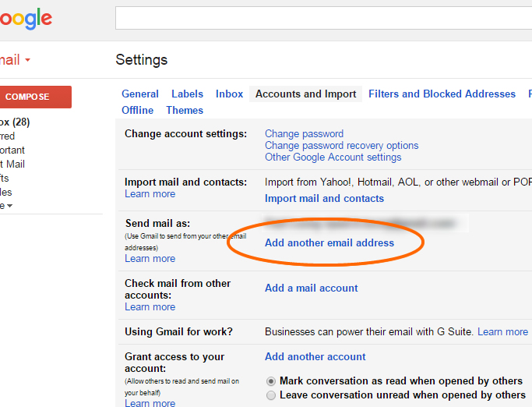
Task: Click into the search input field
Action: pos(324,18)
